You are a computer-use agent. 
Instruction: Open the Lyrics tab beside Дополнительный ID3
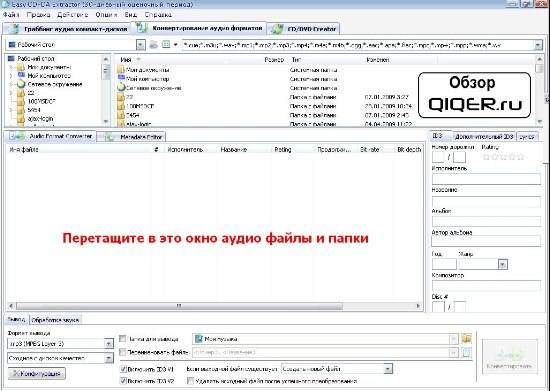coord(527,137)
